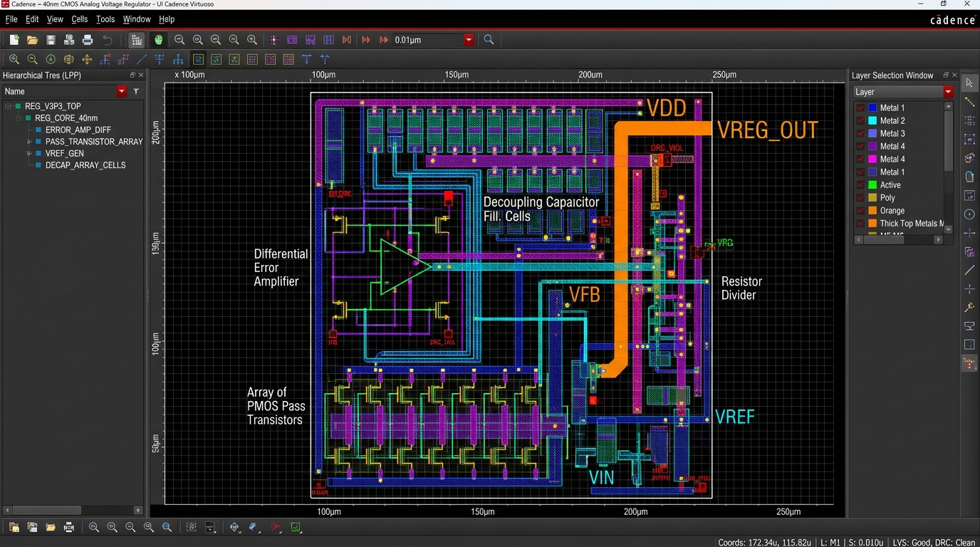Click the filter funnel icon in hierarchy panel
The height and width of the screenshot is (547, 980).
tap(135, 91)
